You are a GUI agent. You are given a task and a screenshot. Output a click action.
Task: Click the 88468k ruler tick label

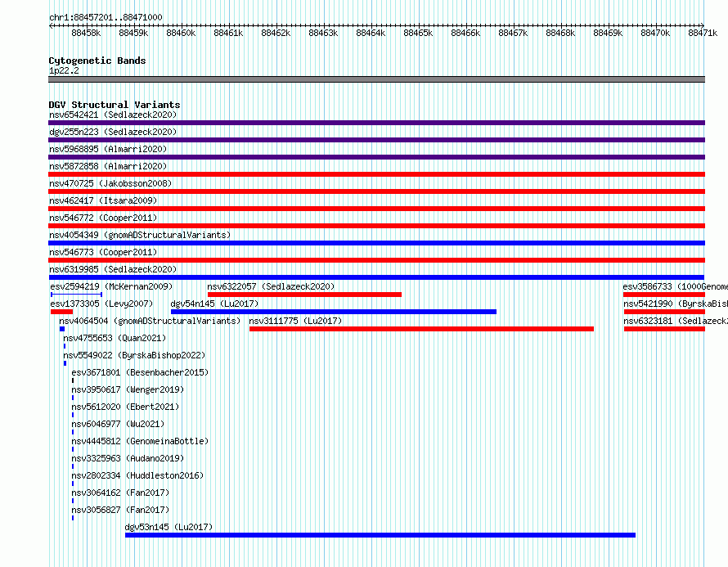(560, 33)
